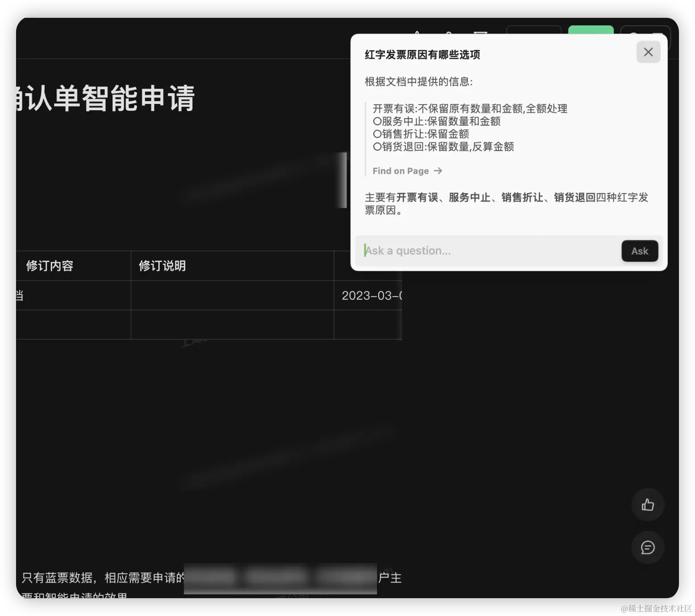Click the bold 开票有误 text in the answer

tap(418, 197)
